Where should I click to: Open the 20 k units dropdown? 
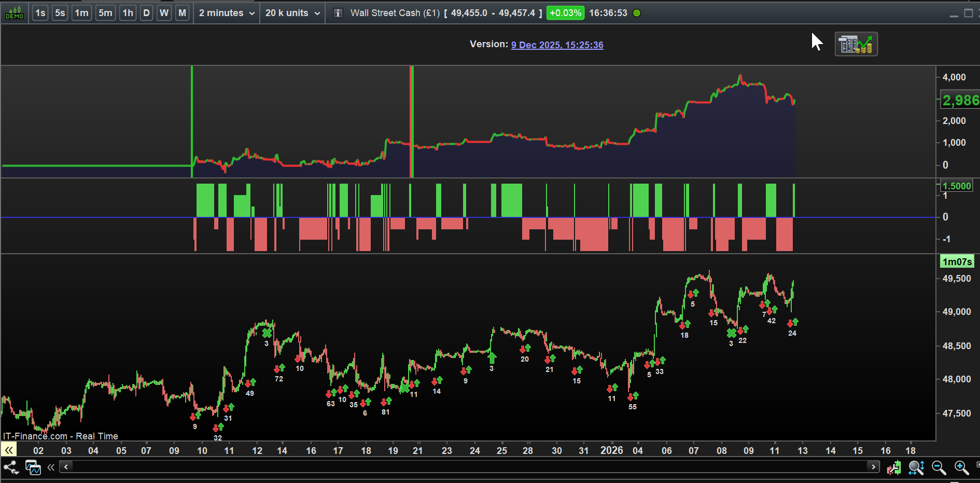tap(292, 13)
